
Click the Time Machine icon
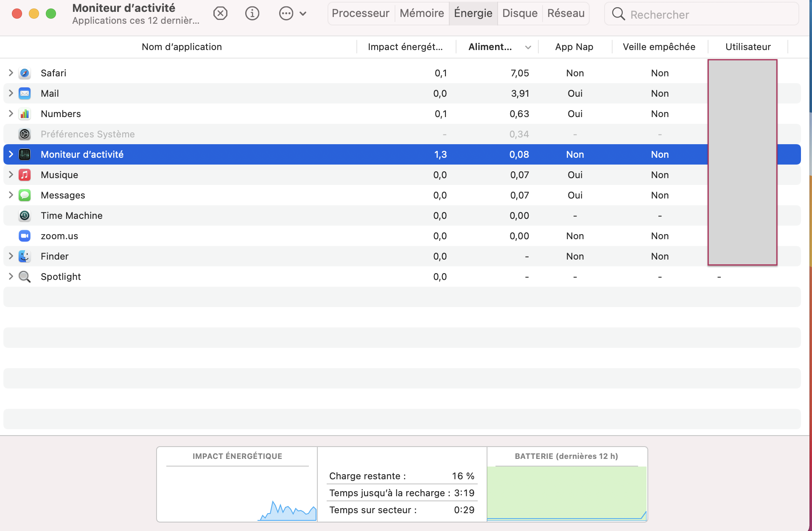coord(25,215)
